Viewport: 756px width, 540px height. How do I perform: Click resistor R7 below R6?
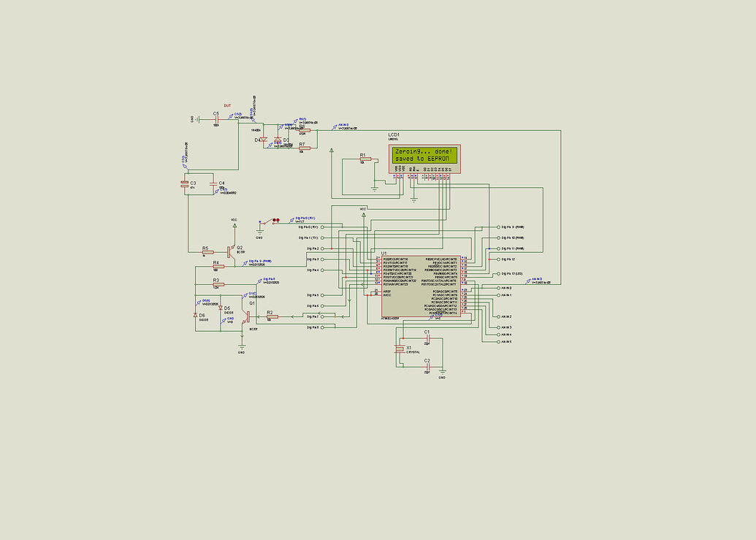click(x=305, y=148)
